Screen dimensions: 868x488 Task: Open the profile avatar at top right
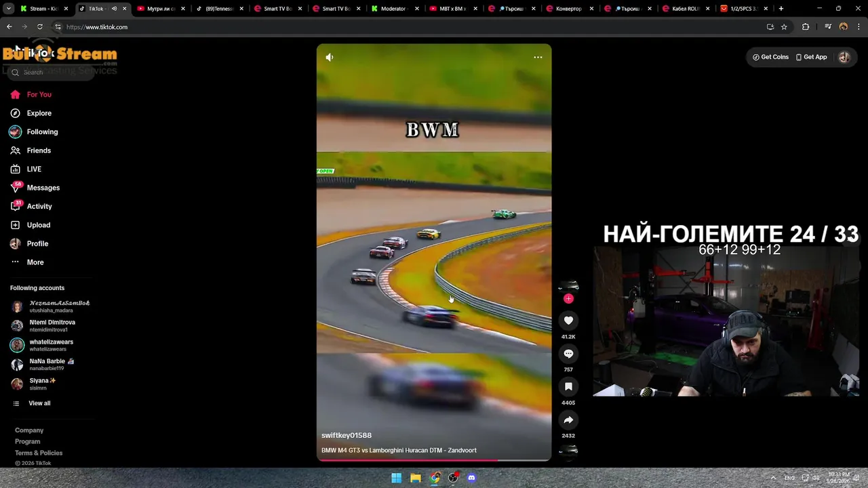tap(844, 58)
